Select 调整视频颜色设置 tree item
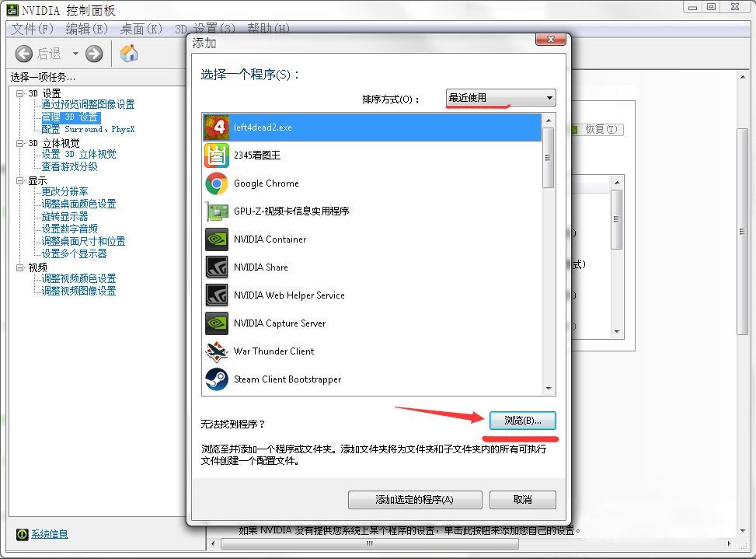This screenshot has height=559, width=756. tap(78, 278)
